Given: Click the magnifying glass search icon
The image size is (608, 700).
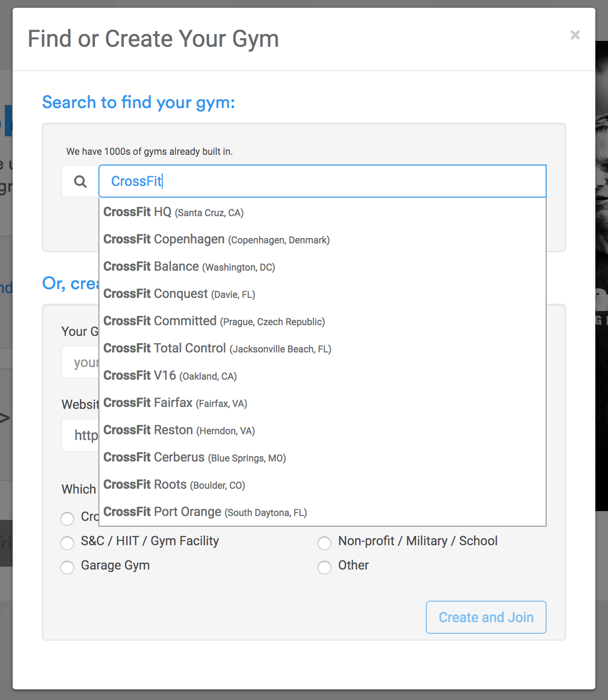Looking at the screenshot, I should [x=80, y=182].
